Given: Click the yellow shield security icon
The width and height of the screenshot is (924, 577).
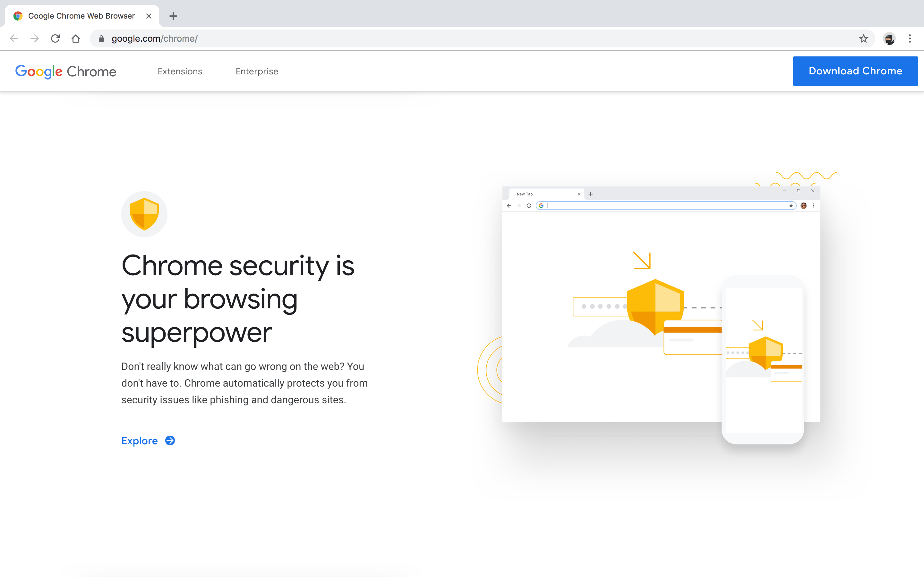Looking at the screenshot, I should (144, 214).
